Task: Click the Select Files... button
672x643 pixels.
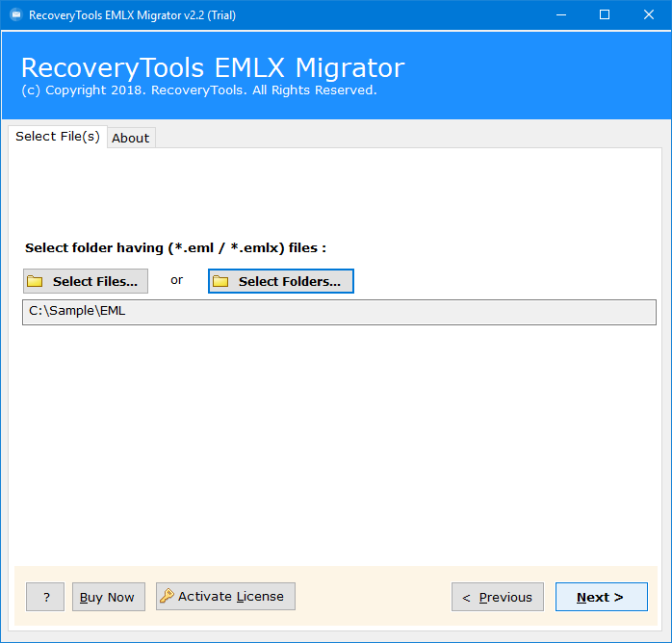Action: point(86,281)
